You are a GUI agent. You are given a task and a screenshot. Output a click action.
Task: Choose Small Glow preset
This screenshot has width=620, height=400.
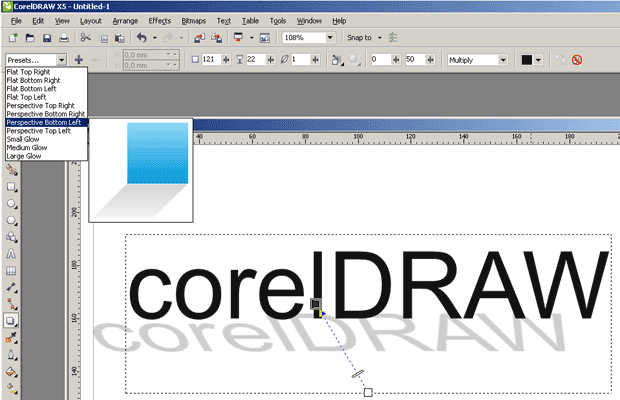46,139
